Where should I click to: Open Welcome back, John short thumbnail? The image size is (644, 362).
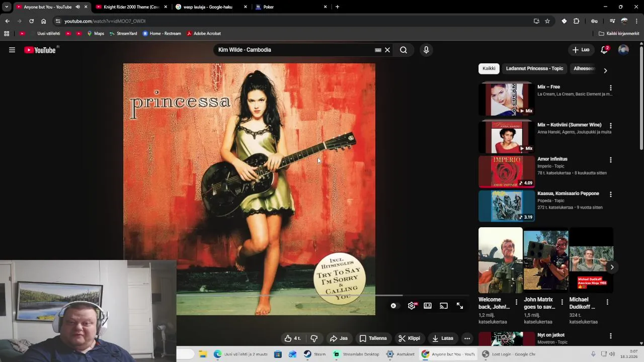tap(501, 260)
